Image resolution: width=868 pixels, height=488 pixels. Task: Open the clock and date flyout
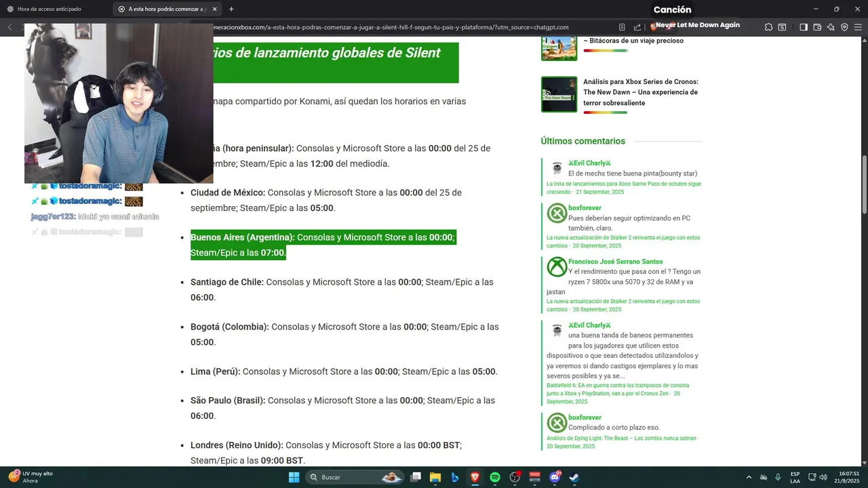(848, 477)
